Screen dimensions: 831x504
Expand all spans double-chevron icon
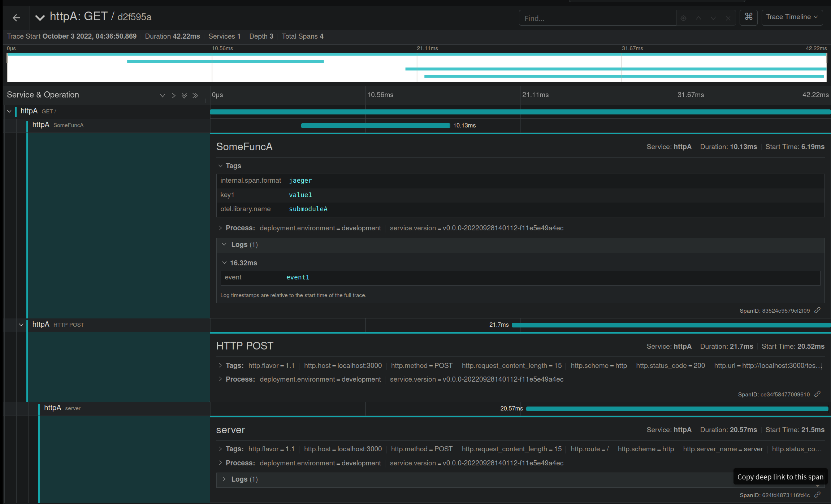coord(184,95)
